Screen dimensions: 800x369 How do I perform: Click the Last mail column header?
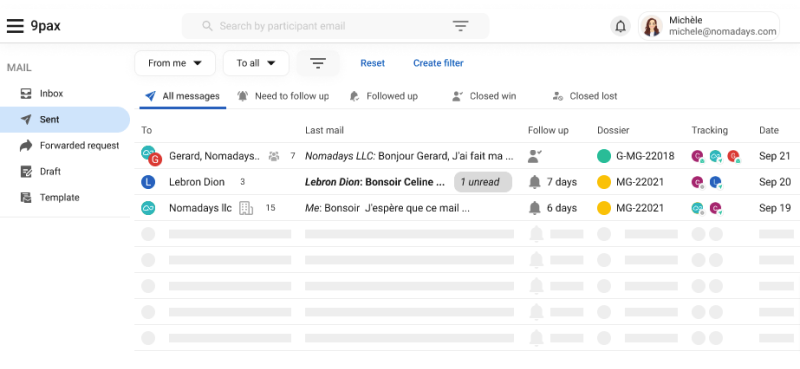324,130
